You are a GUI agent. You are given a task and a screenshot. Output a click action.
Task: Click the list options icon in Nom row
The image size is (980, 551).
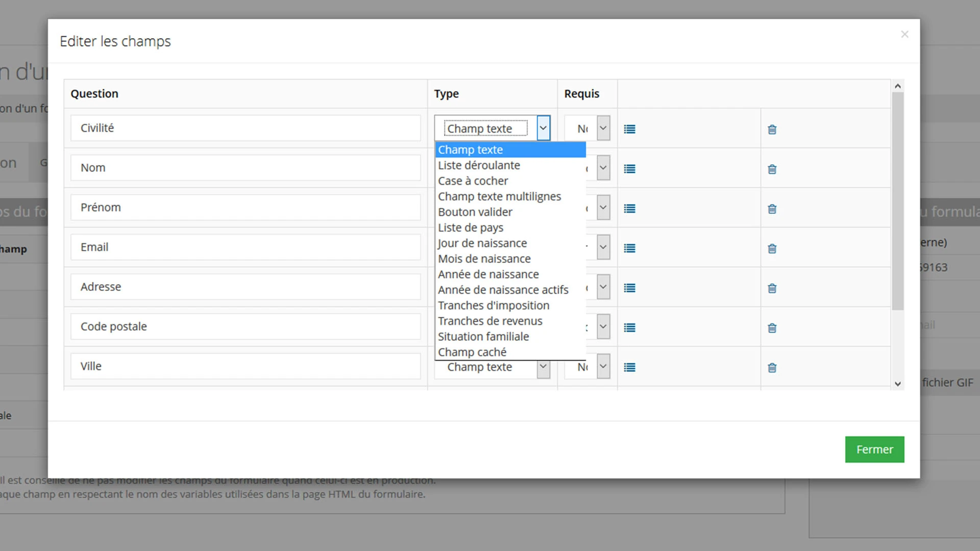[629, 169]
